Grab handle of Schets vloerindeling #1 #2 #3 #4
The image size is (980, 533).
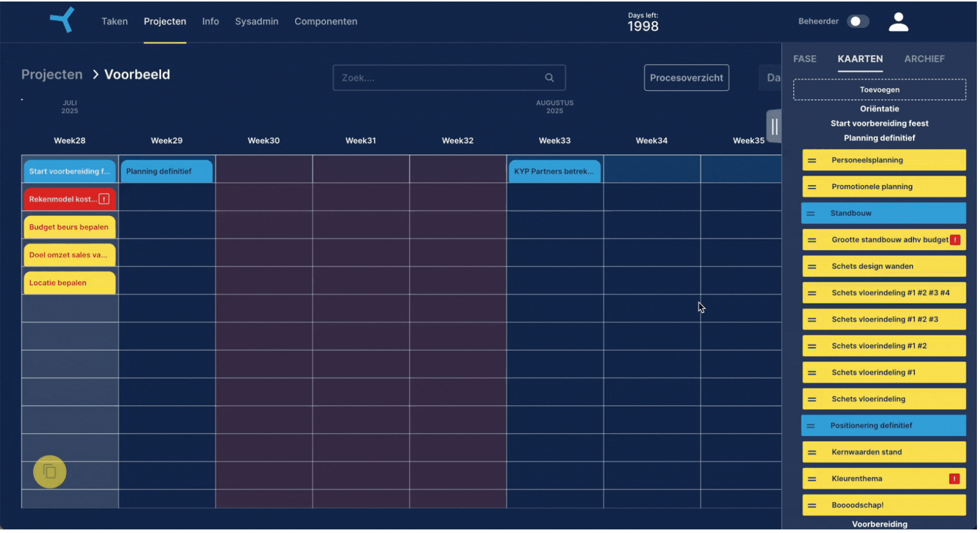click(812, 293)
